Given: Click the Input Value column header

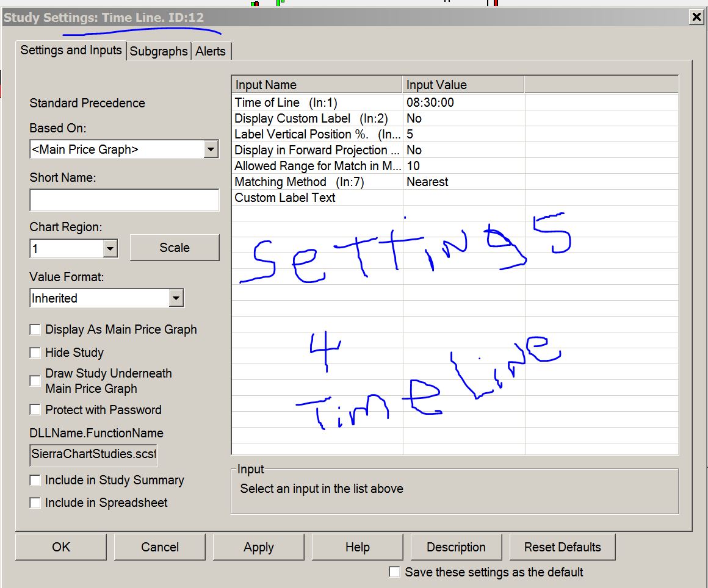Looking at the screenshot, I should (x=463, y=84).
